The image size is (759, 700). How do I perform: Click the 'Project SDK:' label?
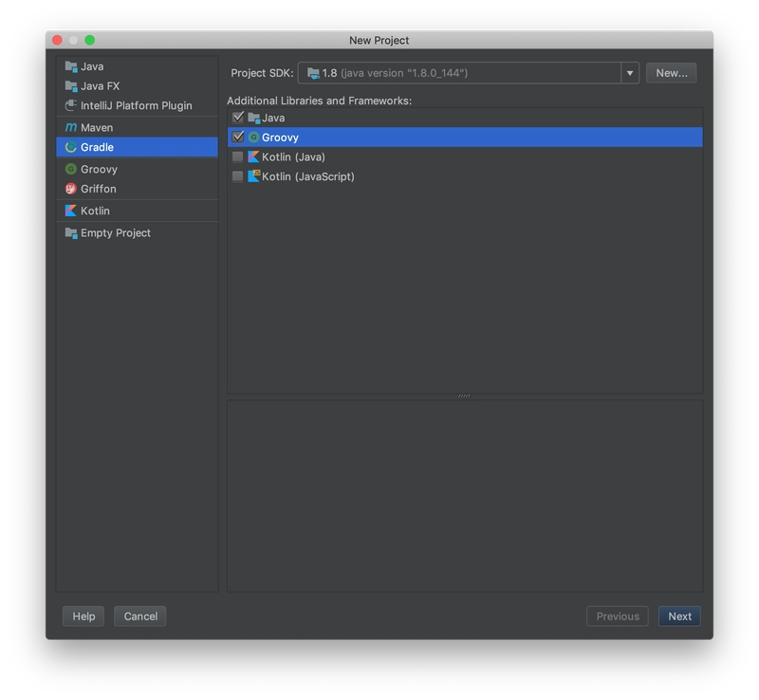click(x=262, y=73)
